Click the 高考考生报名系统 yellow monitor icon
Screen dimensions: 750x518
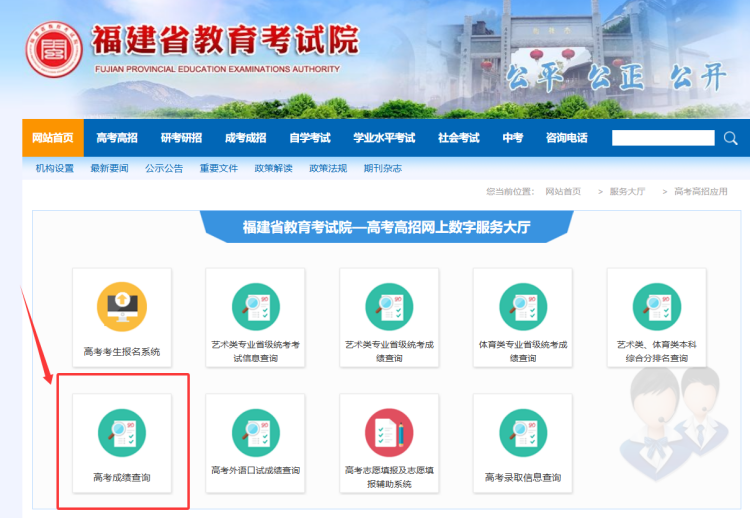122,307
